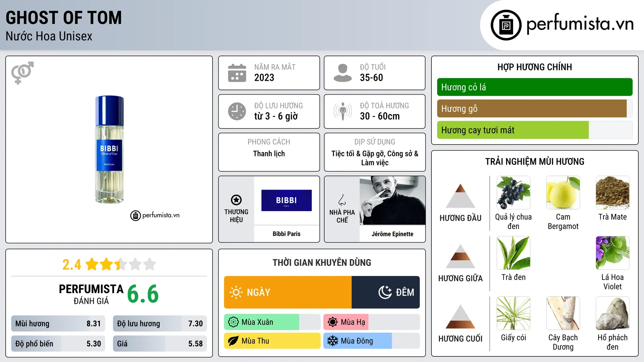
Task: Click the 2.4 star rating number
Action: click(x=72, y=265)
